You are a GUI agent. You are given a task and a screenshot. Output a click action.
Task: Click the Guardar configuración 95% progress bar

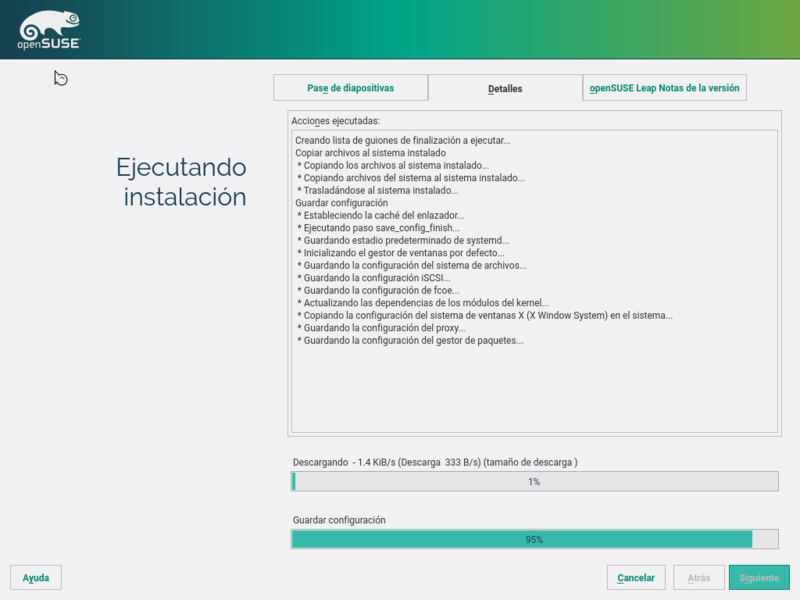(534, 539)
